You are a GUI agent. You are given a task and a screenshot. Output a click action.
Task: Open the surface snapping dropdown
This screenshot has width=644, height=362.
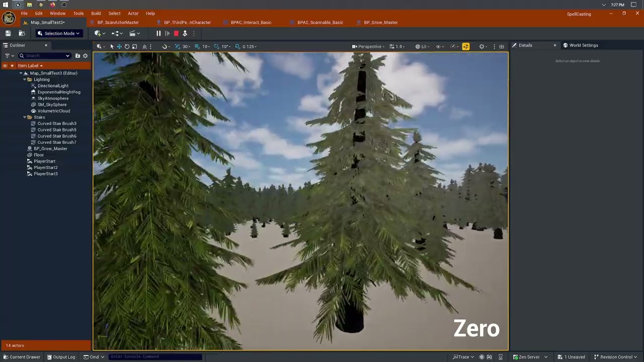click(165, 46)
